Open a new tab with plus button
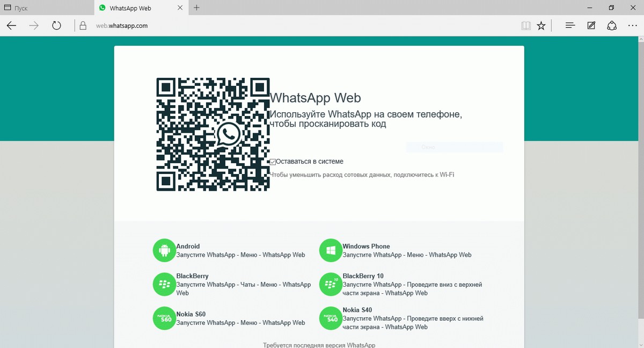644x348 pixels. coord(197,8)
